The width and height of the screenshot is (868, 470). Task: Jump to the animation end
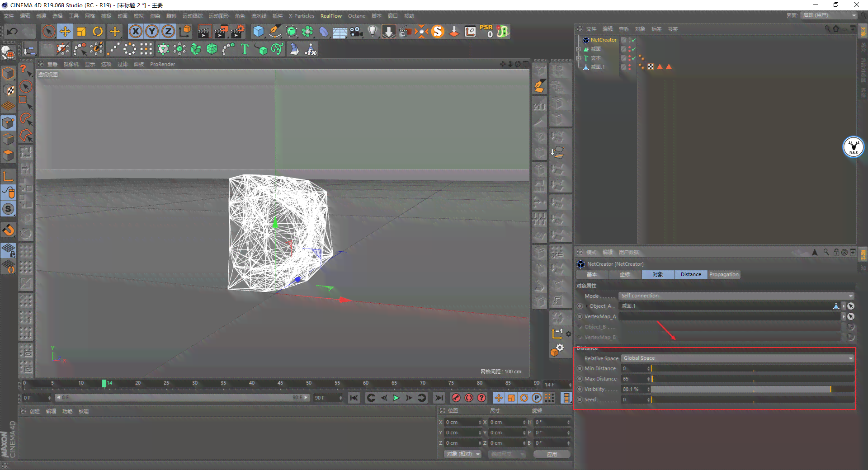point(439,398)
